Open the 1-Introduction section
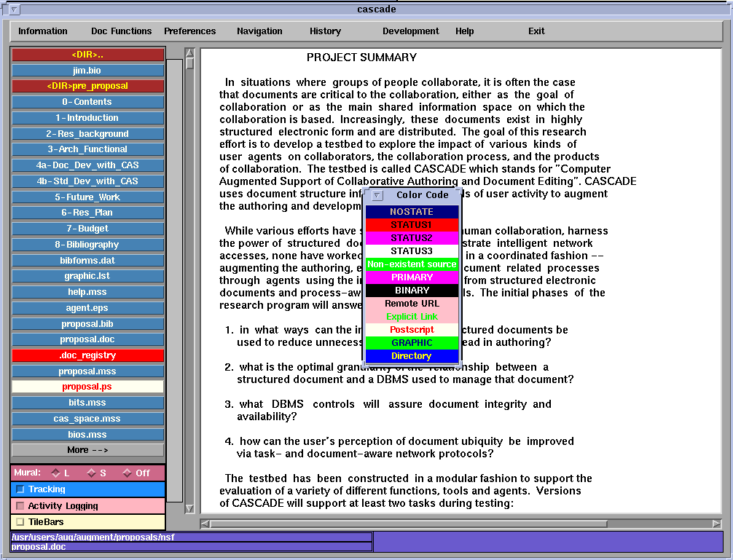The image size is (733, 560). [x=87, y=118]
